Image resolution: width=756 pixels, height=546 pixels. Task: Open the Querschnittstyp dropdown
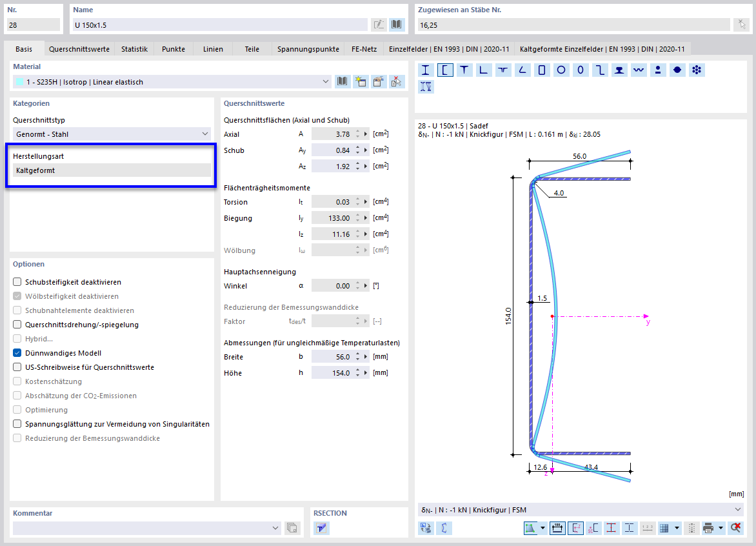[205, 134]
